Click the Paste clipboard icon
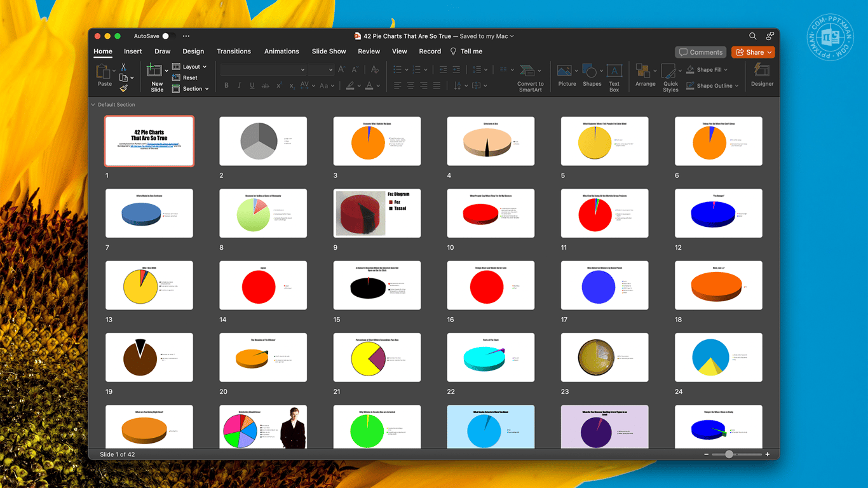Image resolution: width=868 pixels, height=488 pixels. pos(103,71)
